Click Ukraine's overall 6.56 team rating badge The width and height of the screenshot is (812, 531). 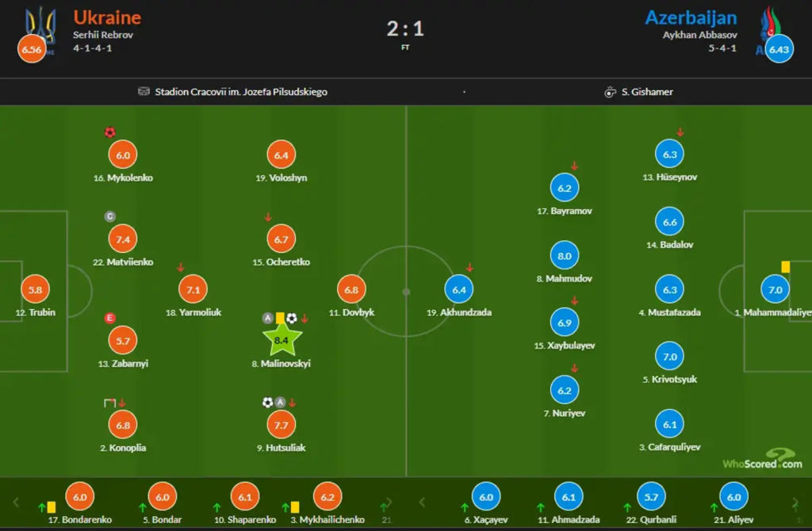(x=32, y=49)
